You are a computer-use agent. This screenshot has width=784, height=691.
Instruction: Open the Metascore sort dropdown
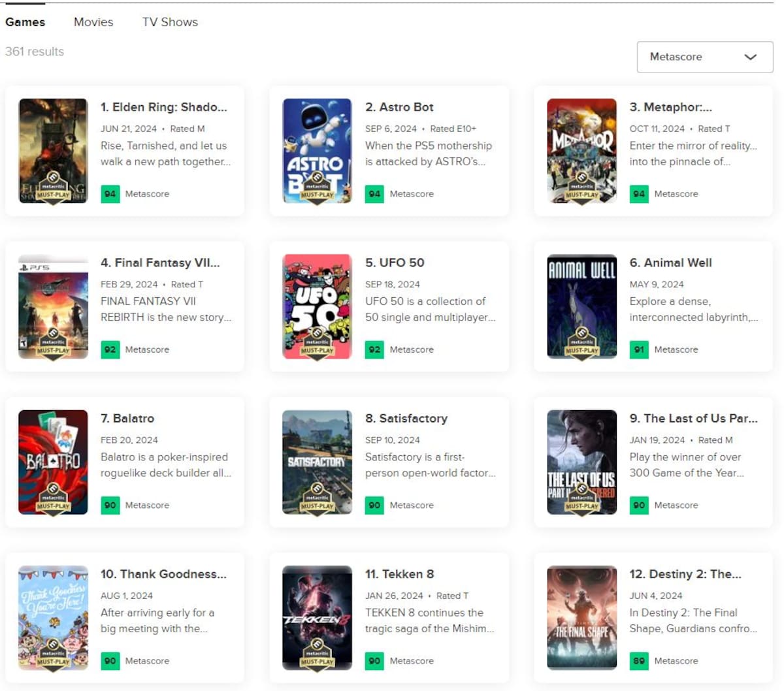705,57
